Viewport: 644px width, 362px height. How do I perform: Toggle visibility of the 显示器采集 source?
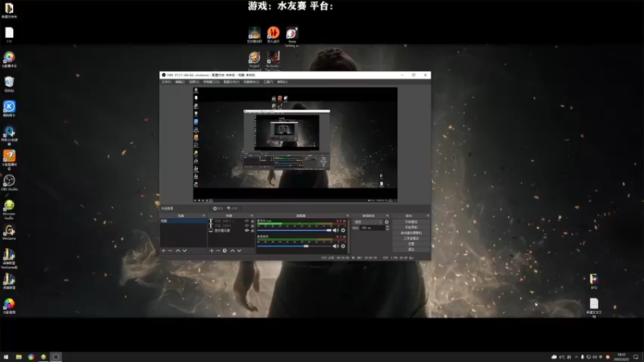[247, 231]
